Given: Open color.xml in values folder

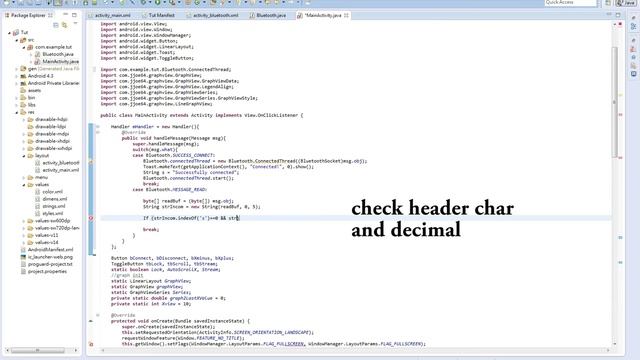Looking at the screenshot, I should tap(49, 192).
